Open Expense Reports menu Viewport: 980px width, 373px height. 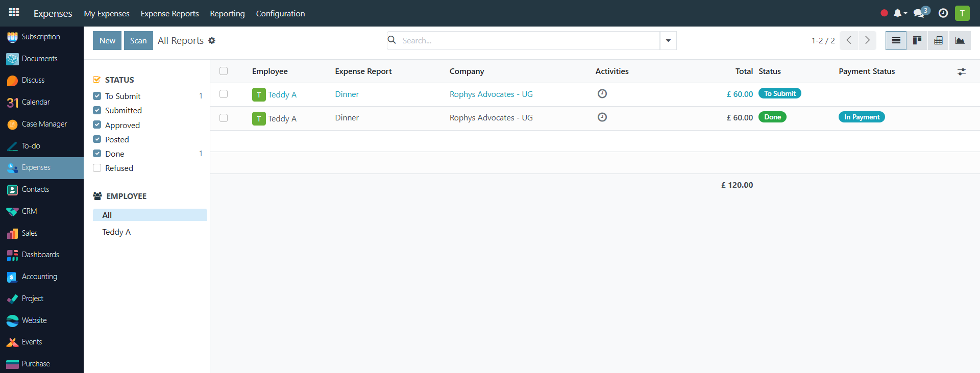pos(170,13)
